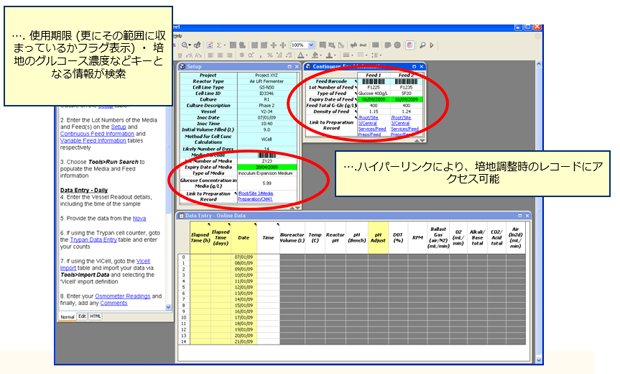This screenshot has width=620, height=374.
Task: Apply percent style format from toolbar
Action: coord(270,55)
